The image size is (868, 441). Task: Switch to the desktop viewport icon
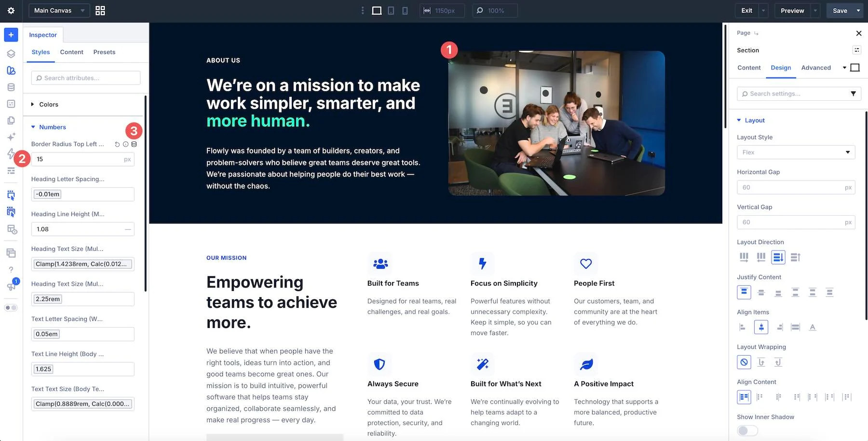point(377,11)
